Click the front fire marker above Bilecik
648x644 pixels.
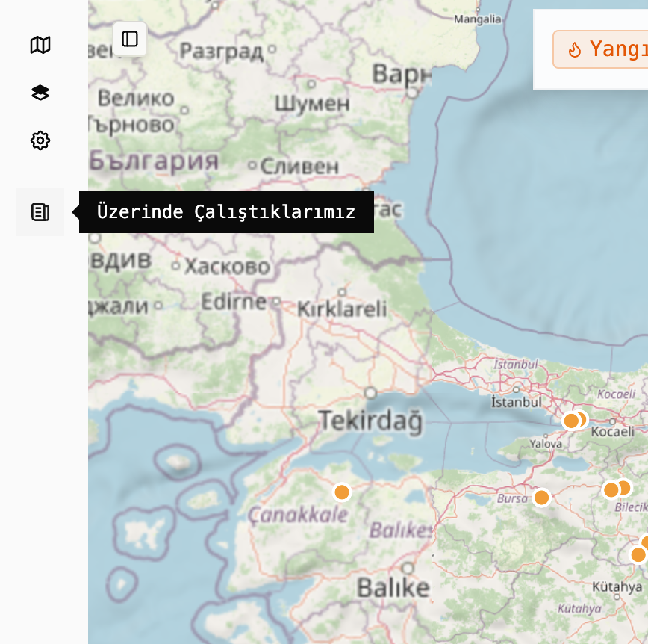click(x=611, y=490)
